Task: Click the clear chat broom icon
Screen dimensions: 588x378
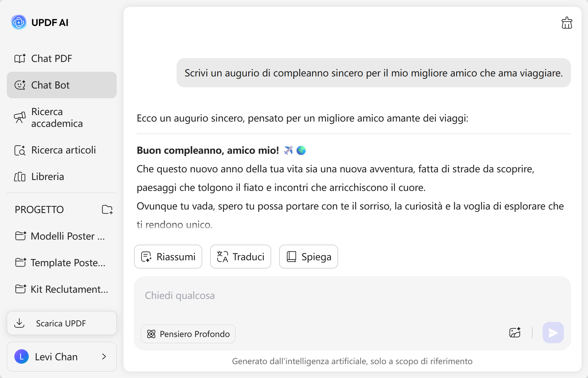Action: [x=566, y=23]
